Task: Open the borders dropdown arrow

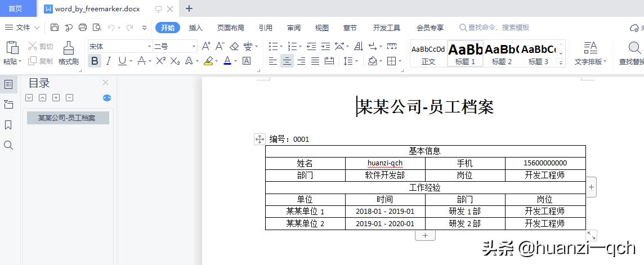Action: 400,61
